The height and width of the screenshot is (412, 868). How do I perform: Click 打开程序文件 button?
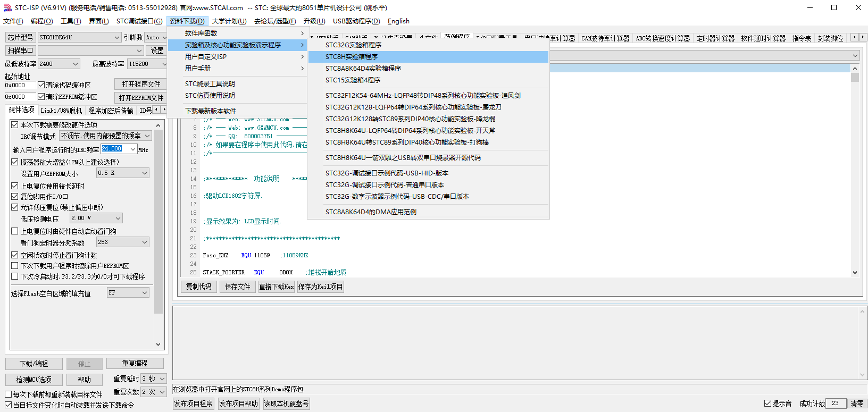click(x=140, y=84)
